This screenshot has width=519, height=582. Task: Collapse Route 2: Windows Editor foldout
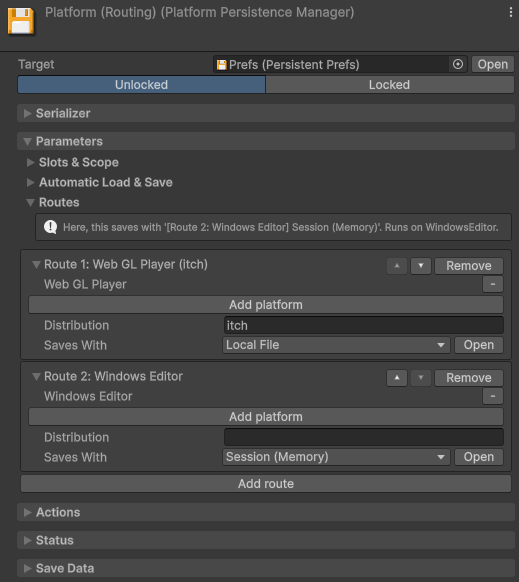pyautogui.click(x=36, y=377)
